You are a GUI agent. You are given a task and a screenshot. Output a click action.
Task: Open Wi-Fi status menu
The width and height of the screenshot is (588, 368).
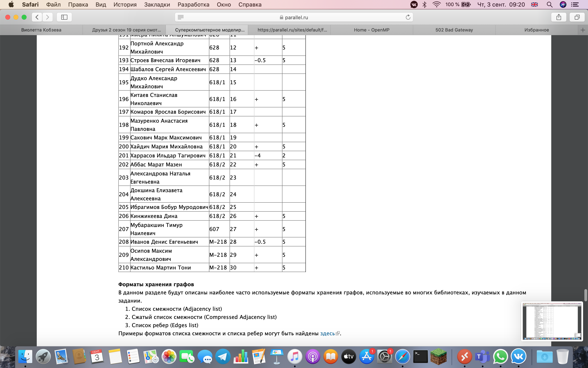437,4
